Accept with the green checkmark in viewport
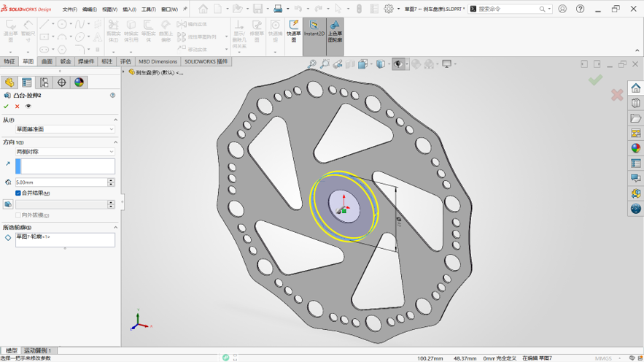 [595, 80]
